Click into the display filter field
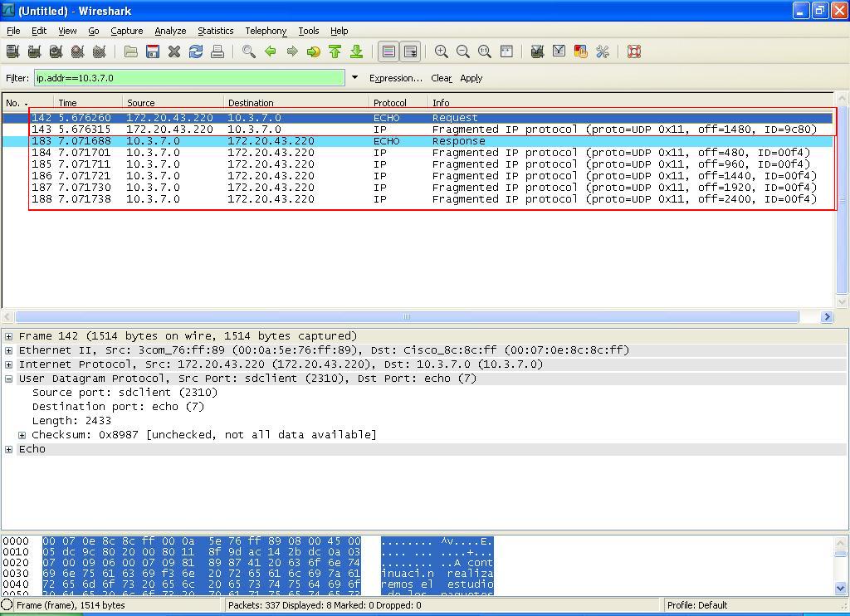This screenshot has width=850, height=616. [189, 77]
